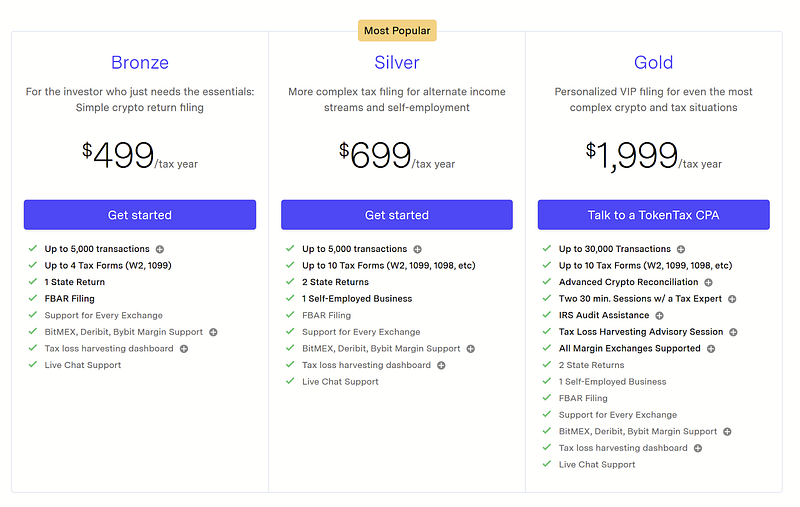Click Gold BitMEX, Deribit, Bybit Margin plus icon
Viewport: 800px width, 507px height.
click(727, 432)
